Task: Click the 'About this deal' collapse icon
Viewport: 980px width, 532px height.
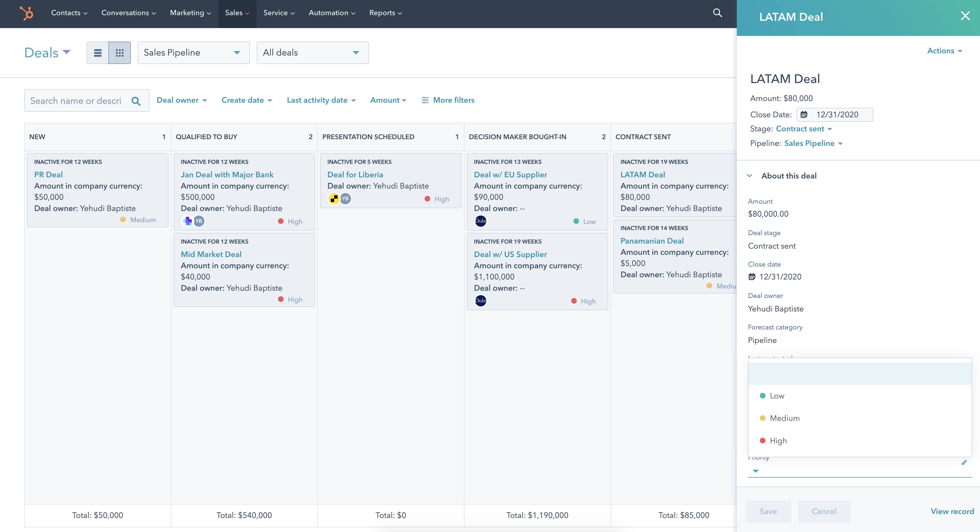Action: click(749, 176)
